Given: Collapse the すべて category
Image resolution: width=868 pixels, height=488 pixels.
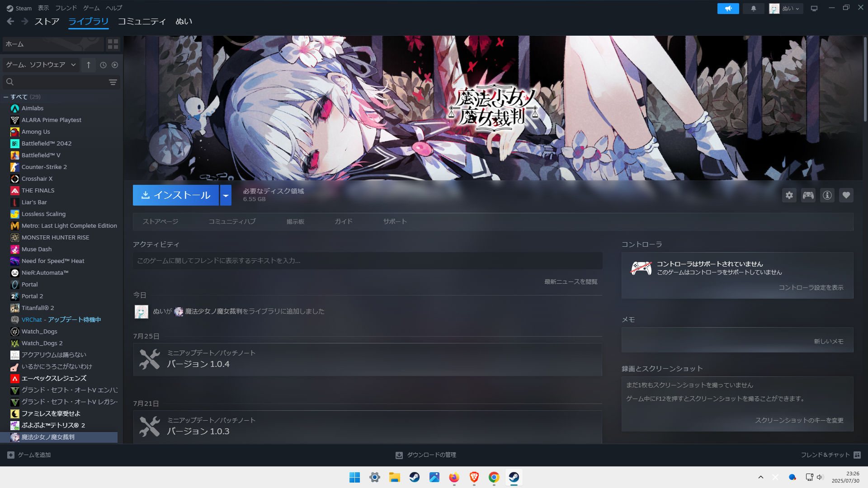Looking at the screenshot, I should (x=6, y=97).
